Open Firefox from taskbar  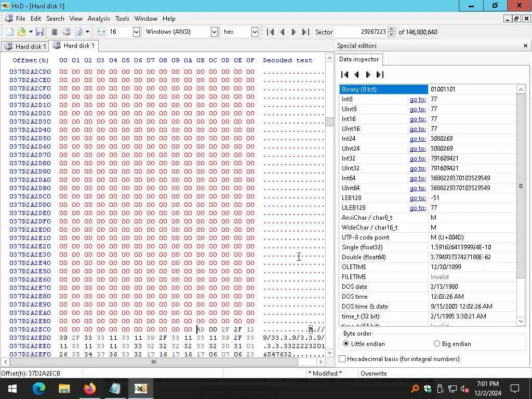(89, 389)
